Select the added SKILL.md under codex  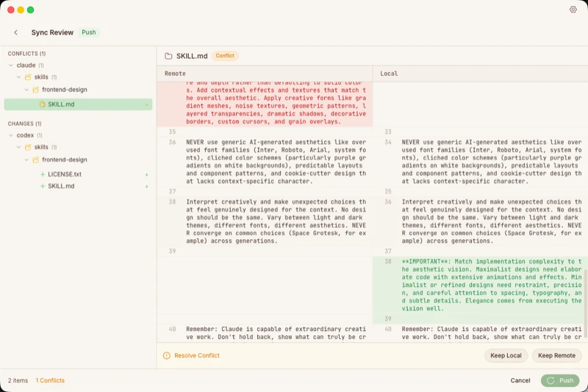coord(61,186)
